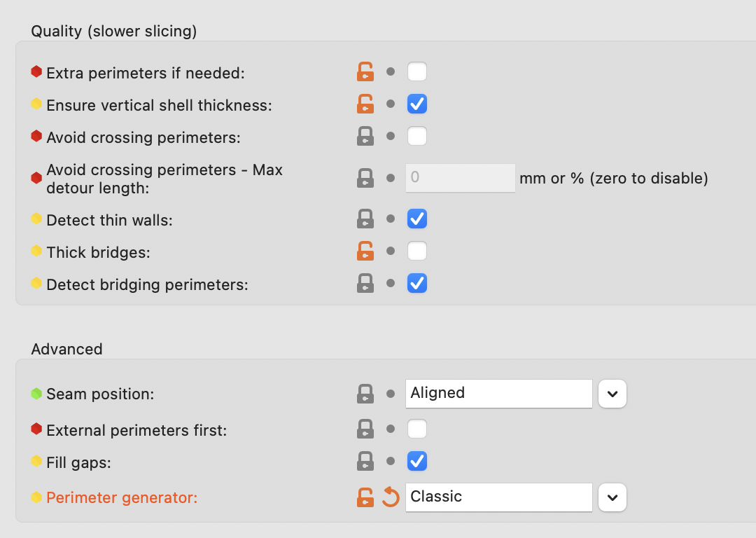Disable Ensure vertical shell thickness
The width and height of the screenshot is (756, 538).
pos(416,103)
